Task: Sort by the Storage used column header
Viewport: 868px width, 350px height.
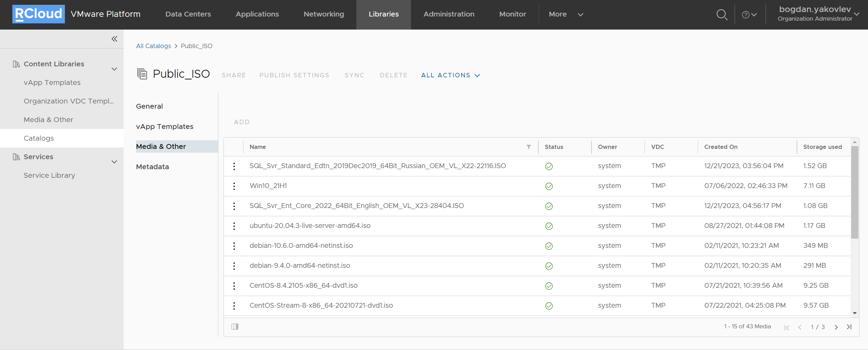Action: tap(822, 147)
